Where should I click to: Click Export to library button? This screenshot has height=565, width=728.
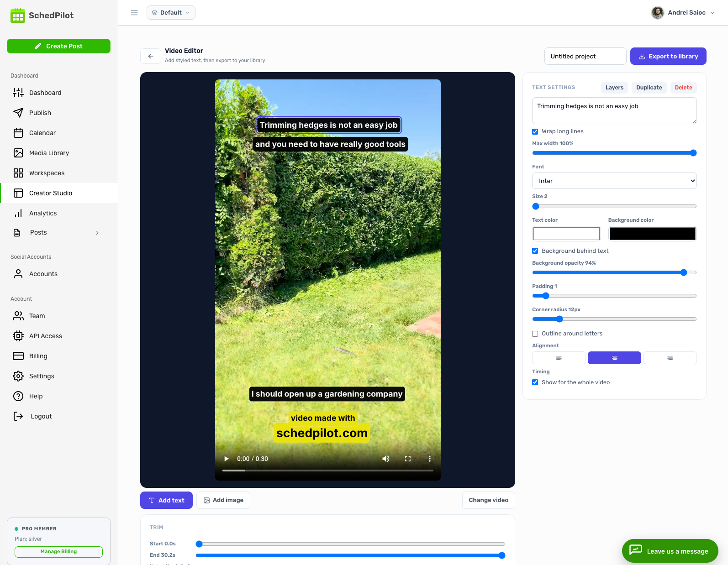click(668, 56)
